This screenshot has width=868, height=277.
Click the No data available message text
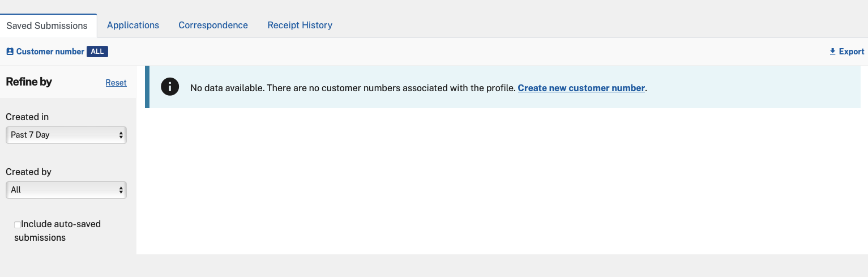point(352,88)
